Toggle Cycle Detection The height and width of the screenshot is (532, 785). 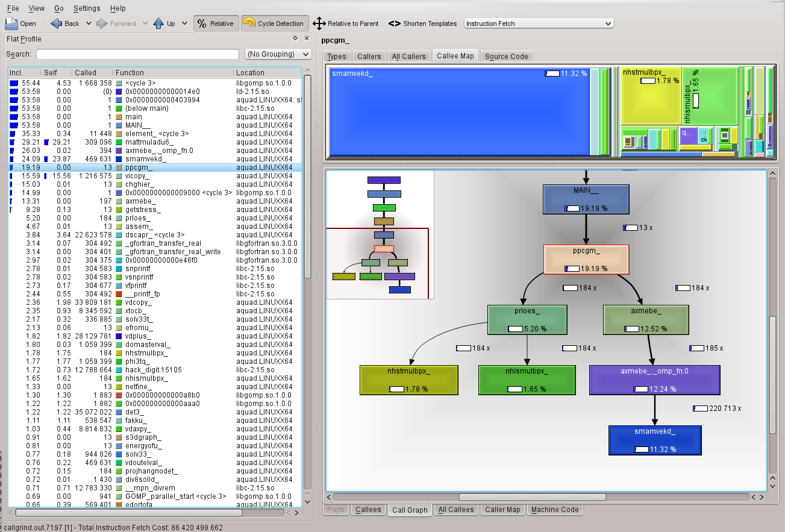tap(274, 23)
